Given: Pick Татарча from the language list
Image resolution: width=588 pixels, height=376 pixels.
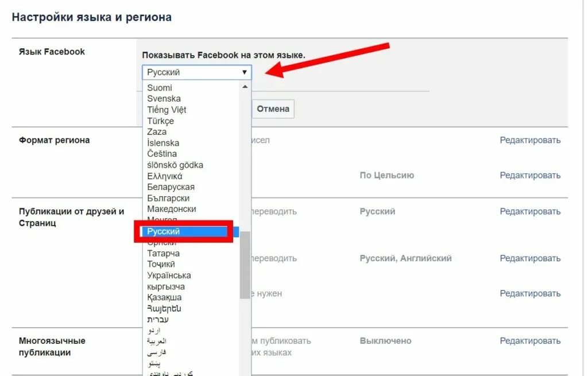Looking at the screenshot, I should click(163, 253).
